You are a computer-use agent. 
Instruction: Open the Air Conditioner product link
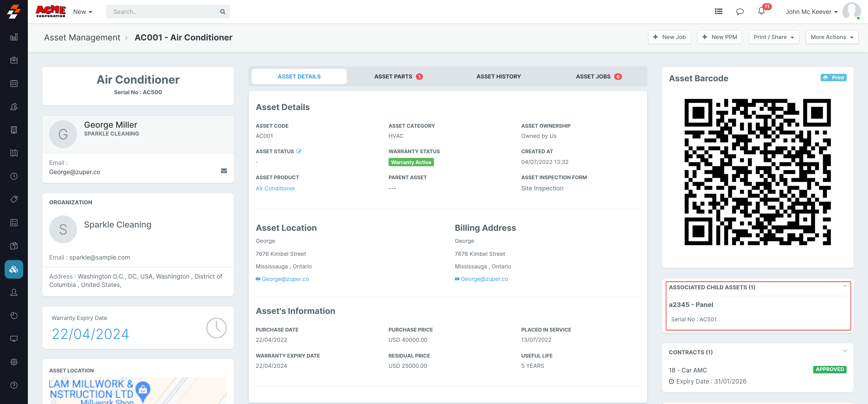[x=275, y=189]
